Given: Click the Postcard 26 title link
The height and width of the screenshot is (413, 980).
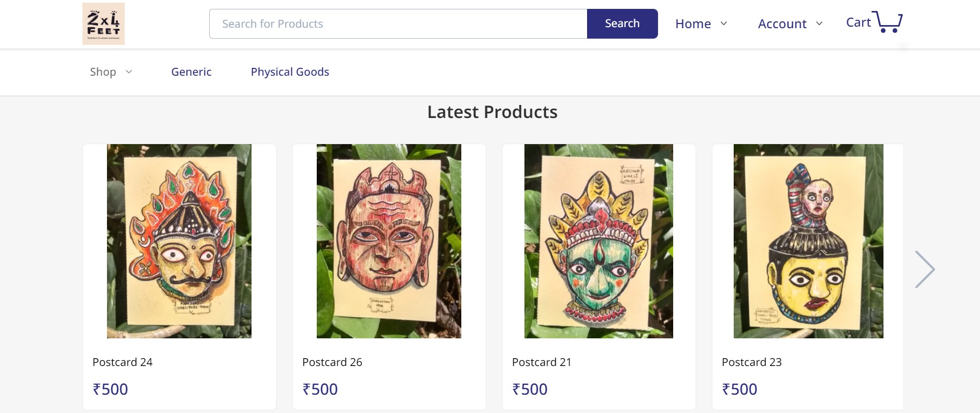Looking at the screenshot, I should 332,362.
